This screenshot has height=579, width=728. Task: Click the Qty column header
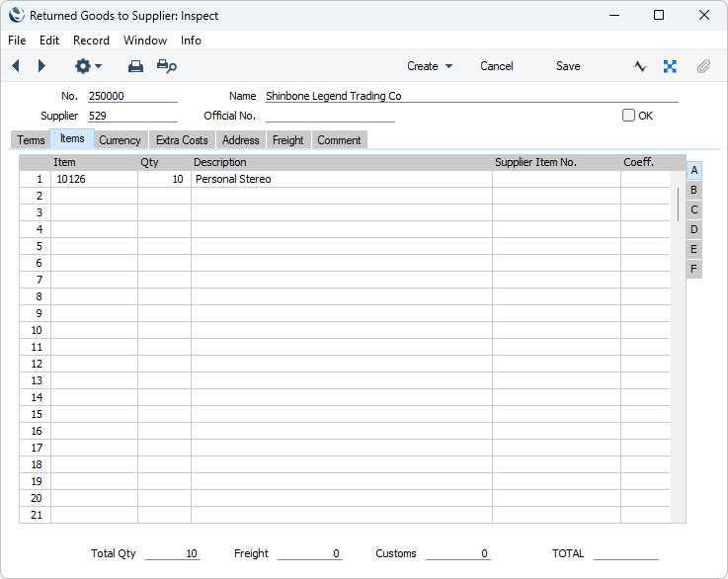click(149, 162)
